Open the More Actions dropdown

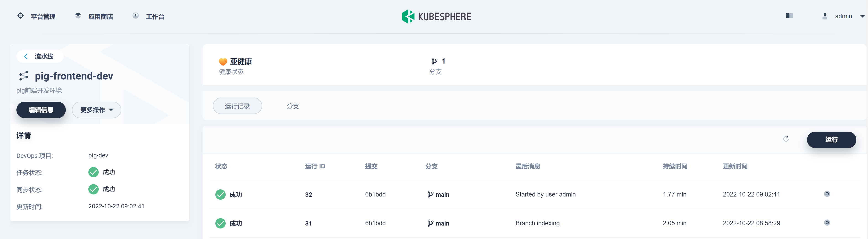pos(96,110)
